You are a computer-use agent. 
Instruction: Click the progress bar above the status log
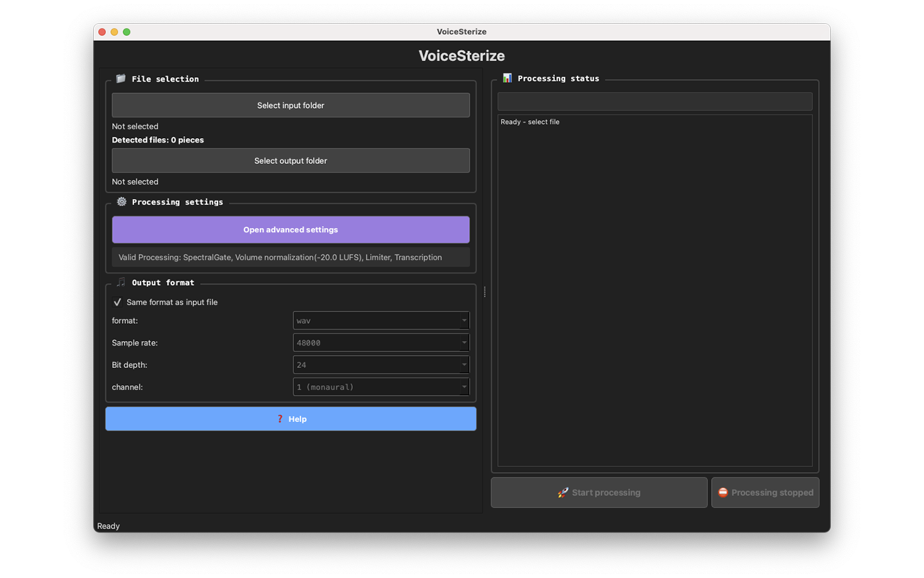point(655,101)
